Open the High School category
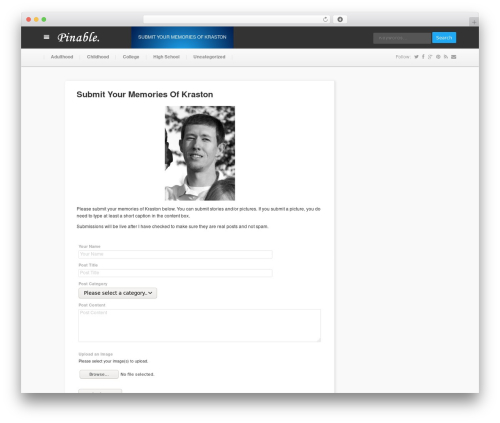This screenshot has width=500, height=423. (x=166, y=57)
